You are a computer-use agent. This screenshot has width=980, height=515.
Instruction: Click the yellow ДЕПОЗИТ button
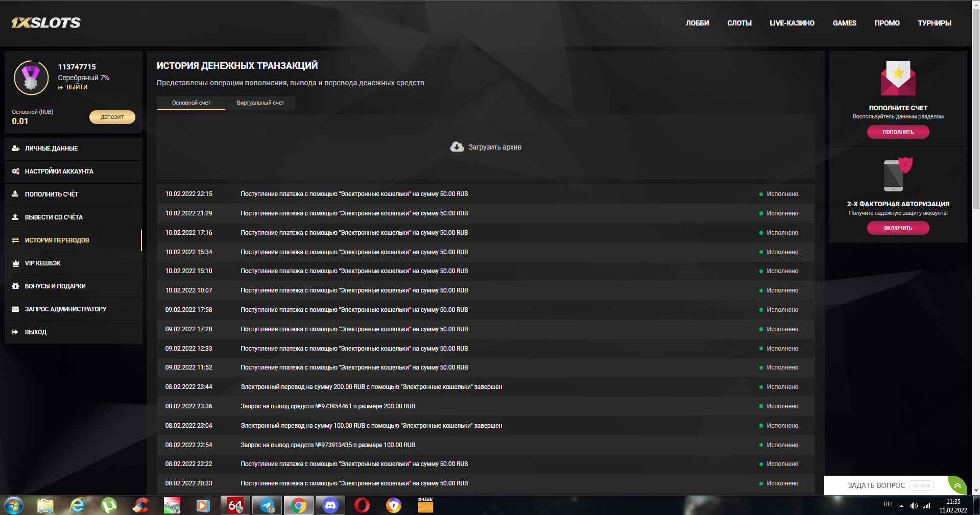point(112,117)
